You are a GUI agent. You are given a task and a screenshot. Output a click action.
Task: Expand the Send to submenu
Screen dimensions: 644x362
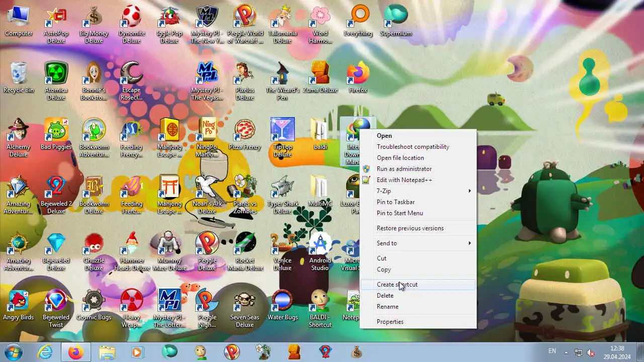click(x=418, y=243)
